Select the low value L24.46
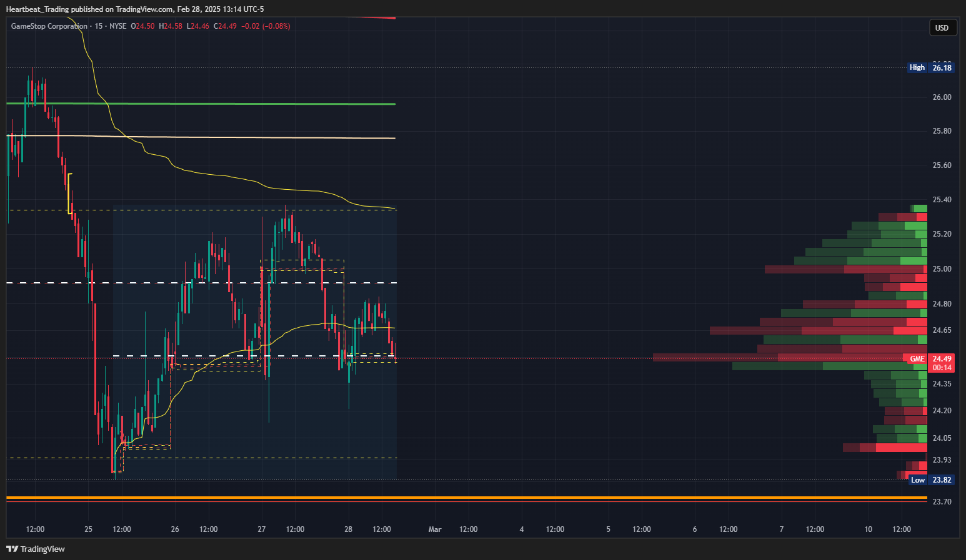Image resolution: width=966 pixels, height=560 pixels. (x=198, y=26)
